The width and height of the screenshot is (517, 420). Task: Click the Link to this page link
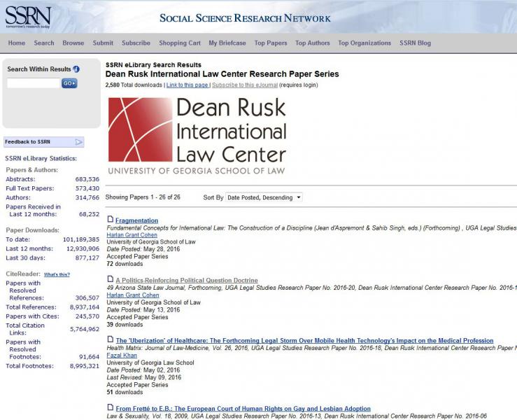[x=187, y=85]
